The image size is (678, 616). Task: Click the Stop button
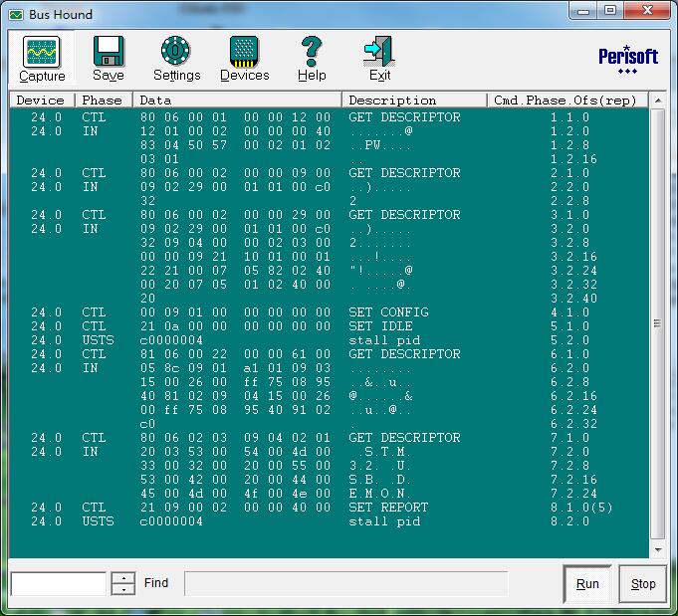click(643, 583)
